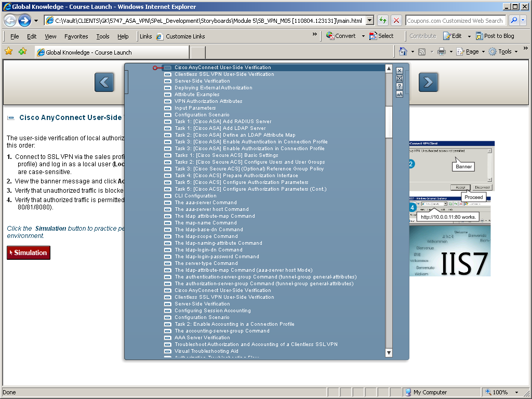Open the Favorites Center star icon
This screenshot has height=399, width=532.
coord(8,51)
